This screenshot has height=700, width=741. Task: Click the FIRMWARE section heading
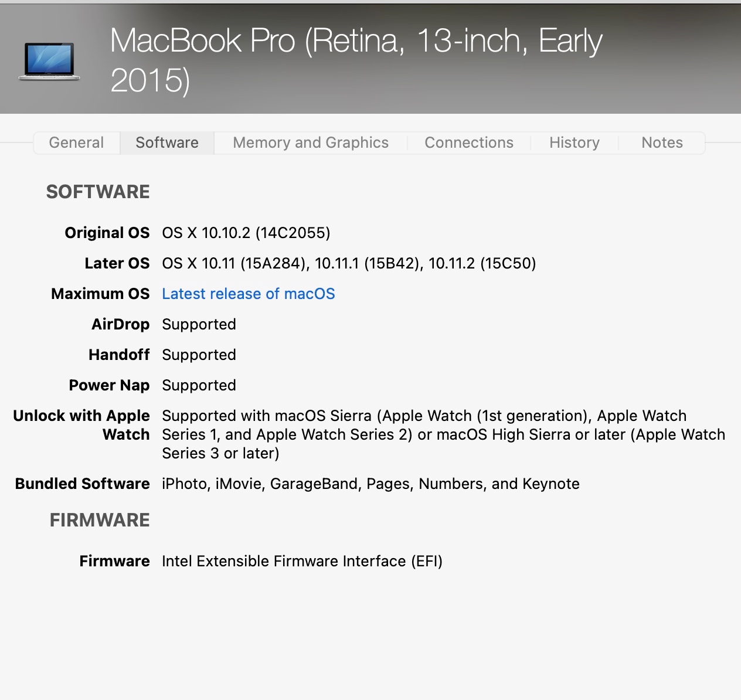click(x=100, y=520)
